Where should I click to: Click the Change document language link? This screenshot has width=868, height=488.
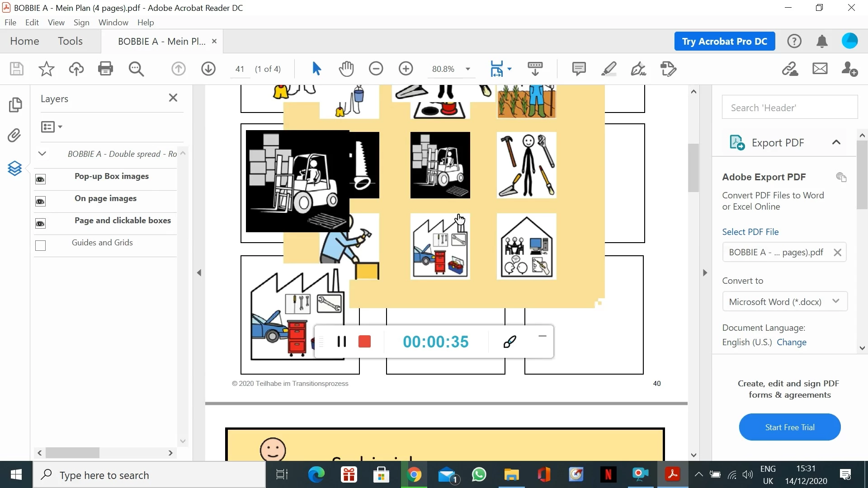tap(791, 342)
